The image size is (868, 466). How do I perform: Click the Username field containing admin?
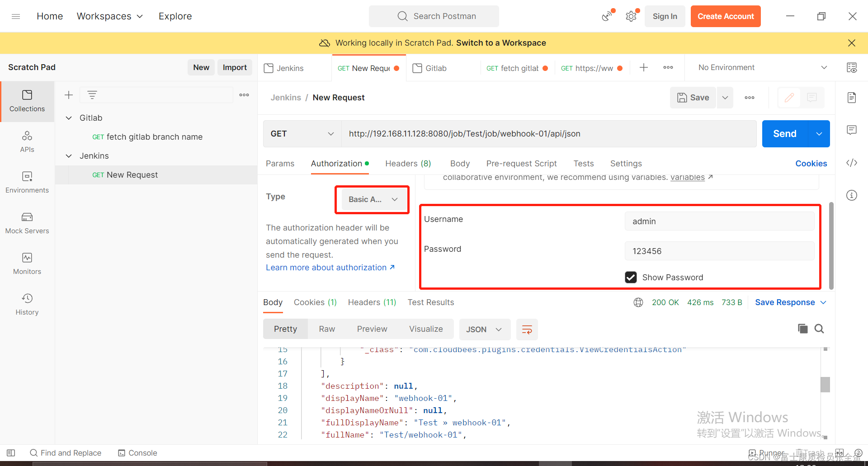[719, 221]
